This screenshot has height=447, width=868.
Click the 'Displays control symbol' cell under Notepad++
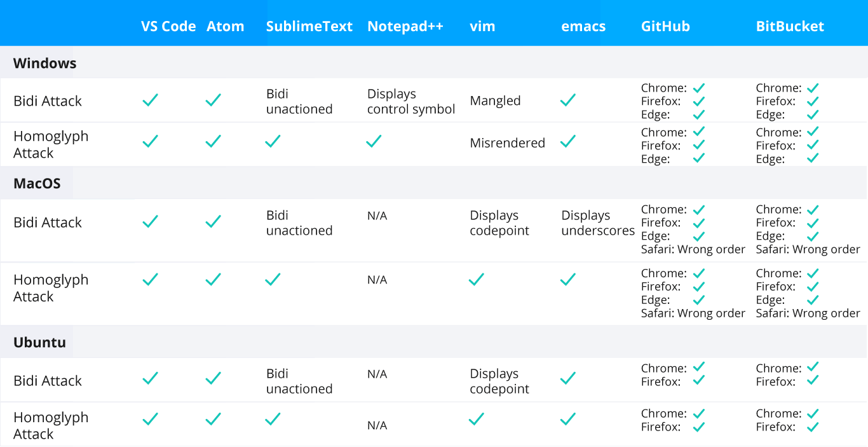(x=411, y=102)
